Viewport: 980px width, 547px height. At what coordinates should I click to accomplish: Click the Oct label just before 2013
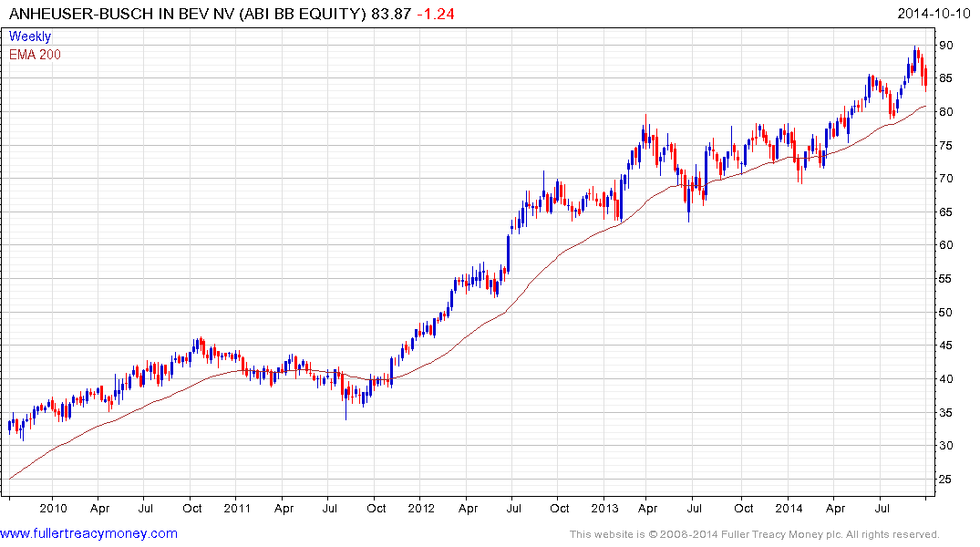(560, 508)
